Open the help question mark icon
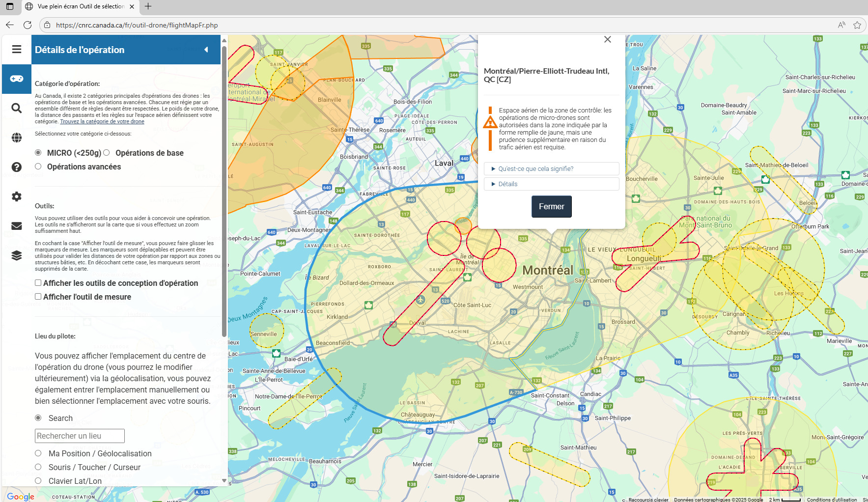Image resolution: width=868 pixels, height=502 pixels. pyautogui.click(x=17, y=167)
